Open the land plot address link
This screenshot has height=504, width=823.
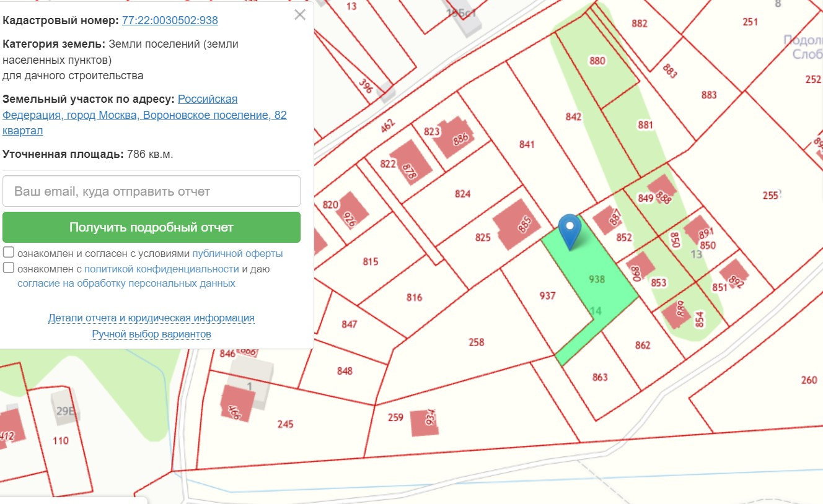click(x=145, y=115)
